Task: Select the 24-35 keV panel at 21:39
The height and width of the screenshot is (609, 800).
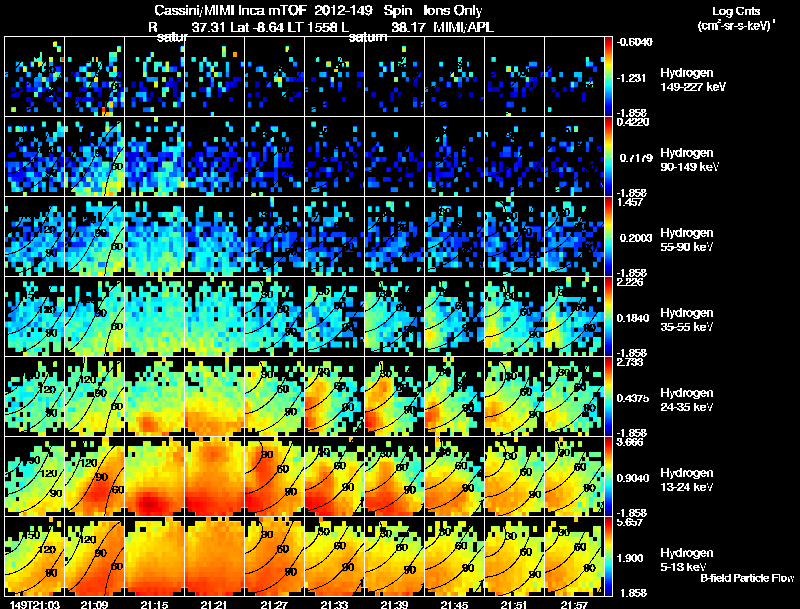Action: click(394, 396)
